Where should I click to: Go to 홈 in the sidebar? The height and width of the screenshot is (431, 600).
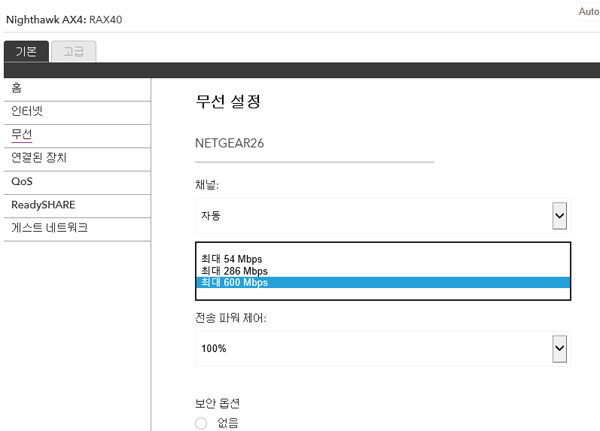tap(77, 89)
